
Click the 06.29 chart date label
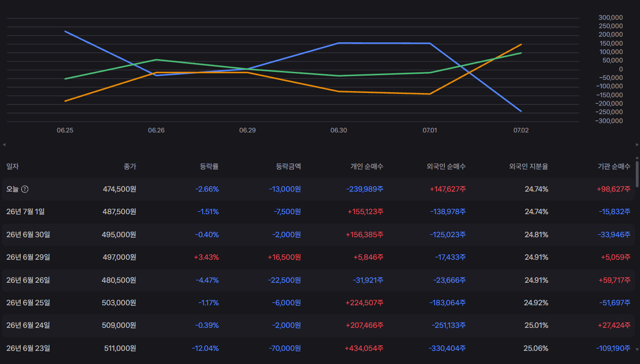(x=247, y=130)
